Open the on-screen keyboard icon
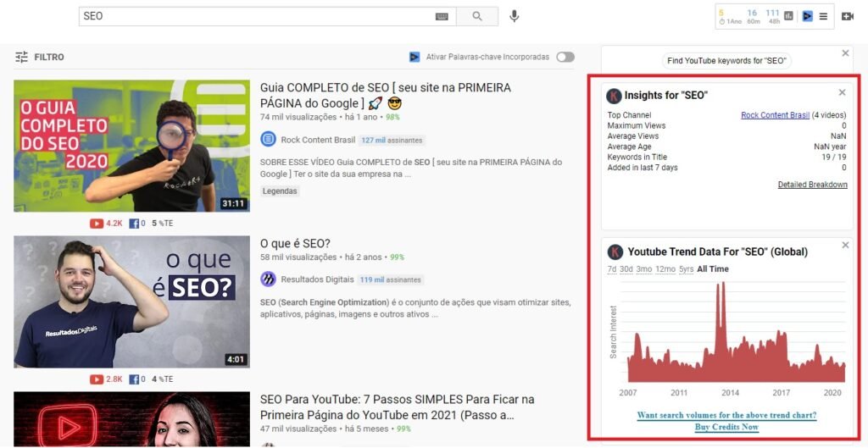 pyautogui.click(x=442, y=16)
